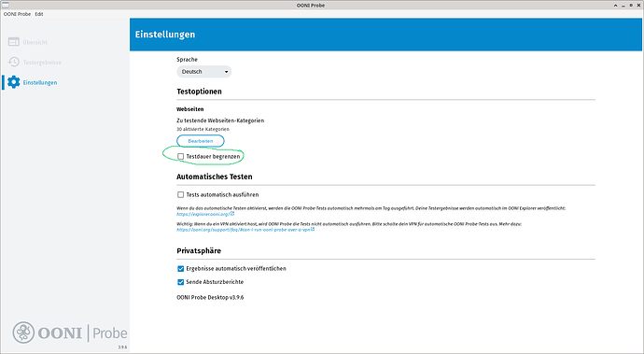
Task: Uncheck Sende Absturzberichte checkbox
Action: (180, 282)
